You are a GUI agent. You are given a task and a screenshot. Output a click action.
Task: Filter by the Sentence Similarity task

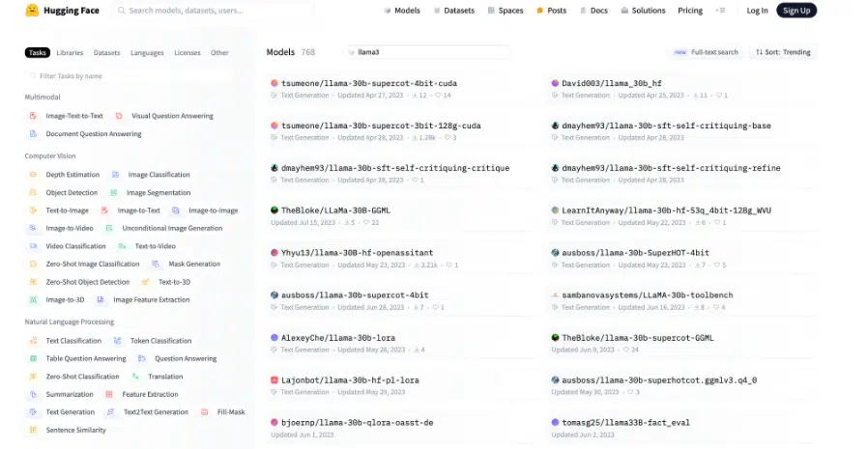[67, 430]
